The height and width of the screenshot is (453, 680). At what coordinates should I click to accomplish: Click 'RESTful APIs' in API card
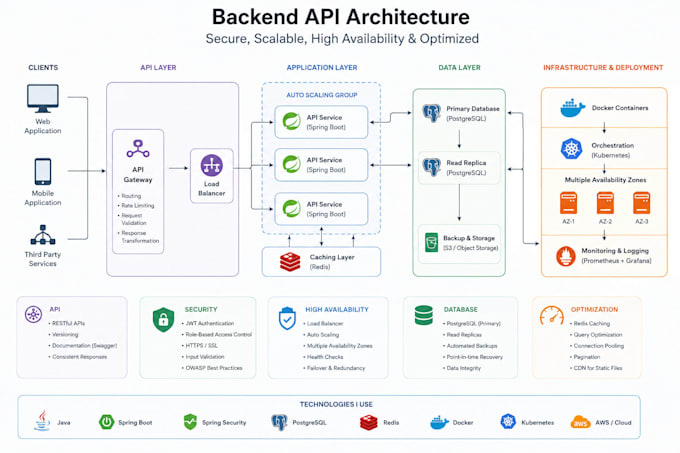(69, 323)
